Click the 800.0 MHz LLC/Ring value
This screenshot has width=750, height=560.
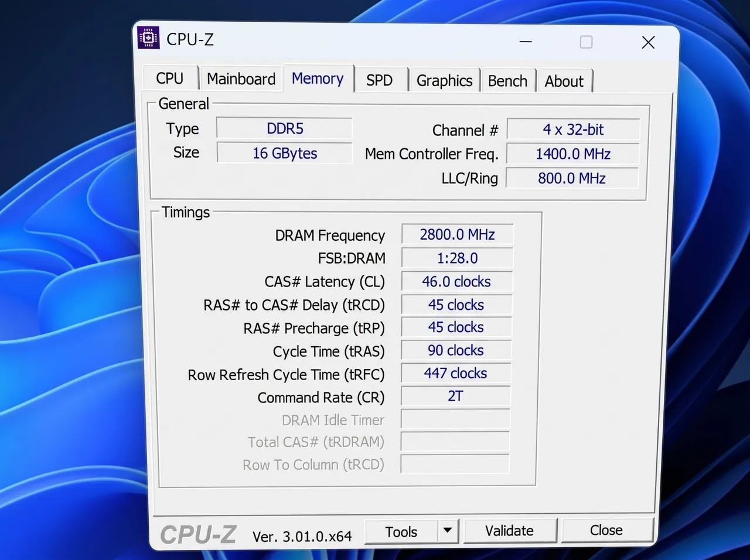pyautogui.click(x=572, y=178)
